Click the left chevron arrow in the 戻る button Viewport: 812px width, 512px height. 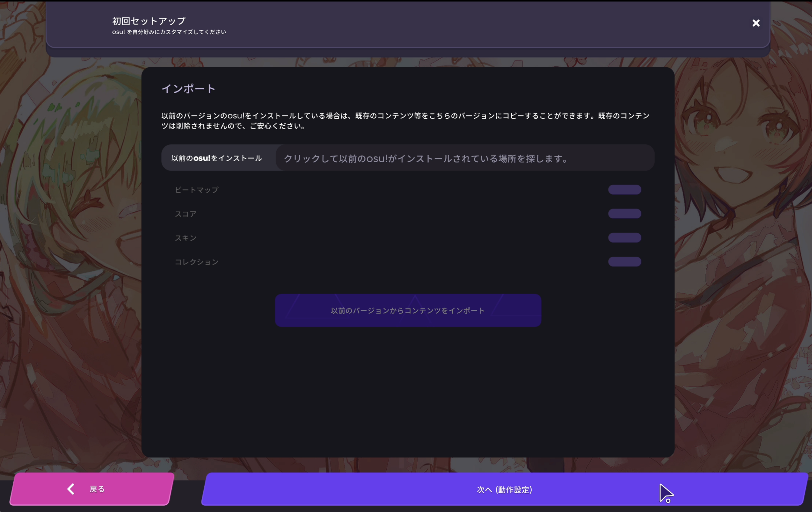tap(71, 489)
